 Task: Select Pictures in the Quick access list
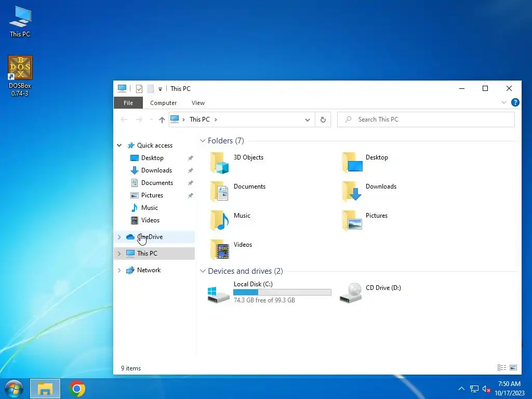152,195
